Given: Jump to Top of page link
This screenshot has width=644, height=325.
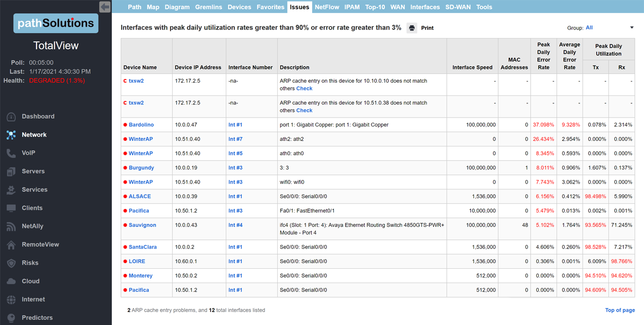Looking at the screenshot, I should (620, 310).
